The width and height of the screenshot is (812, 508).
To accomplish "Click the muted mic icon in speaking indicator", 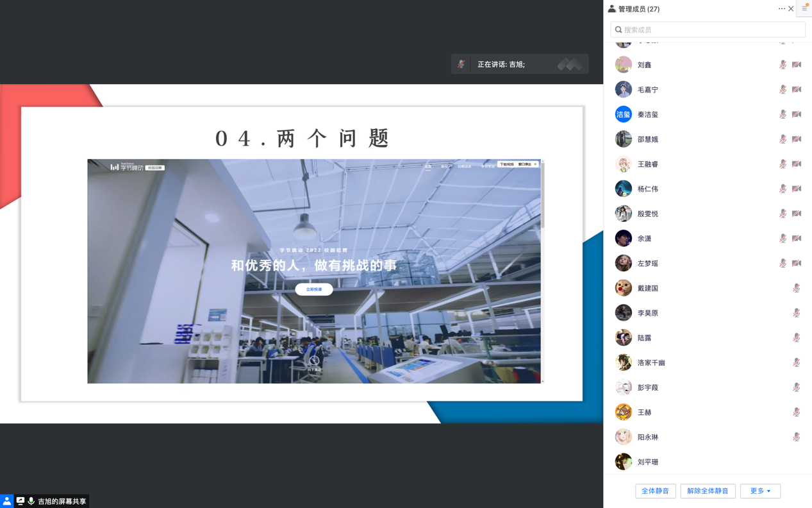I will coord(461,64).
